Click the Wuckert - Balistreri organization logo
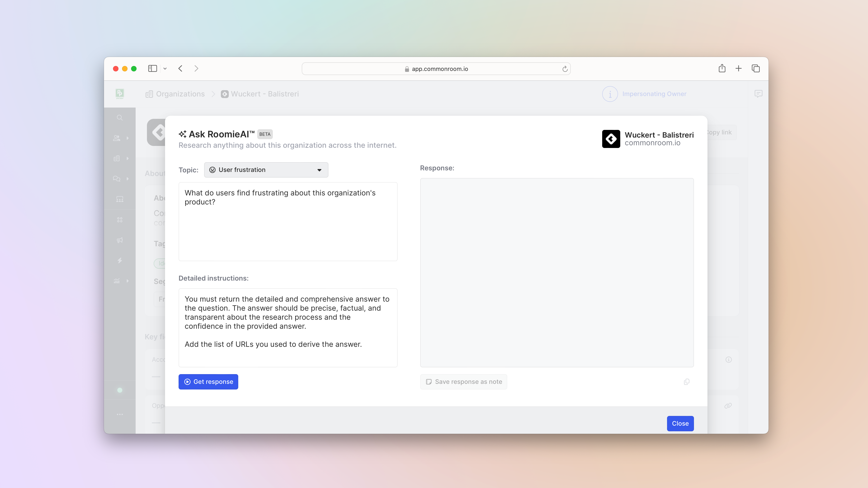This screenshot has width=868, height=488. coord(611,139)
